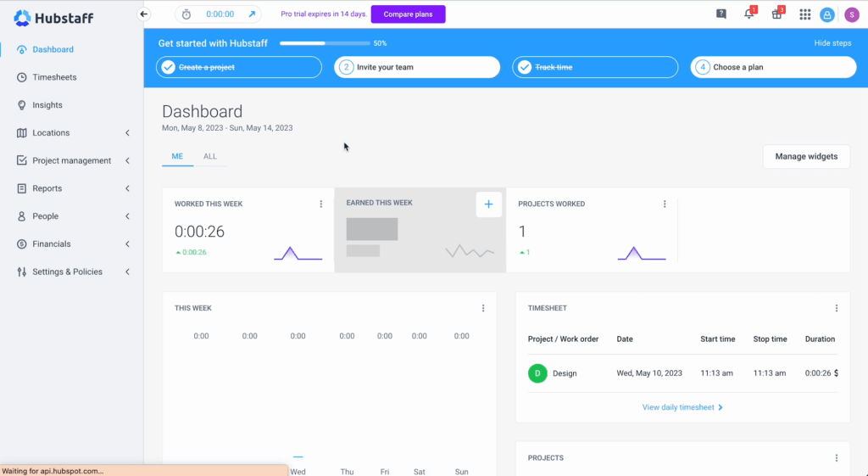Click the Timesheets clock icon
This screenshot has width=868, height=476.
(x=21, y=77)
